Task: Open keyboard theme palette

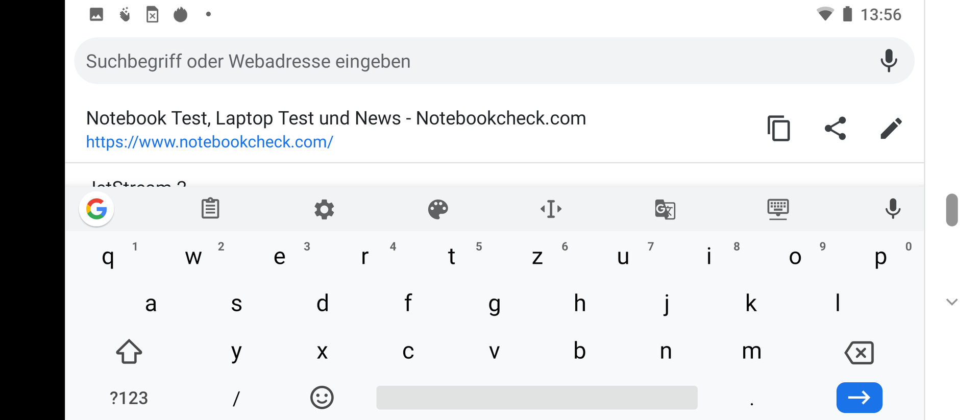Action: pos(438,209)
